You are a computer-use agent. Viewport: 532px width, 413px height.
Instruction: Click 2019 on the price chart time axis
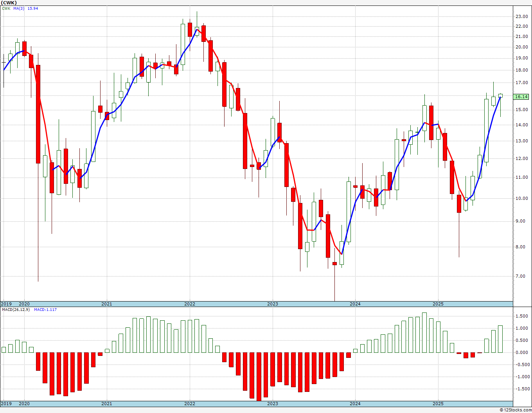[x=6, y=304]
